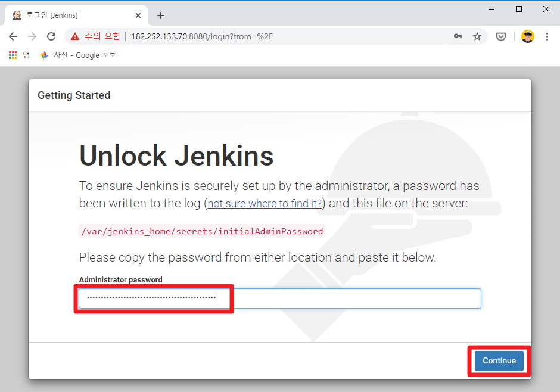Click the Chrome profile avatar

tap(528, 36)
